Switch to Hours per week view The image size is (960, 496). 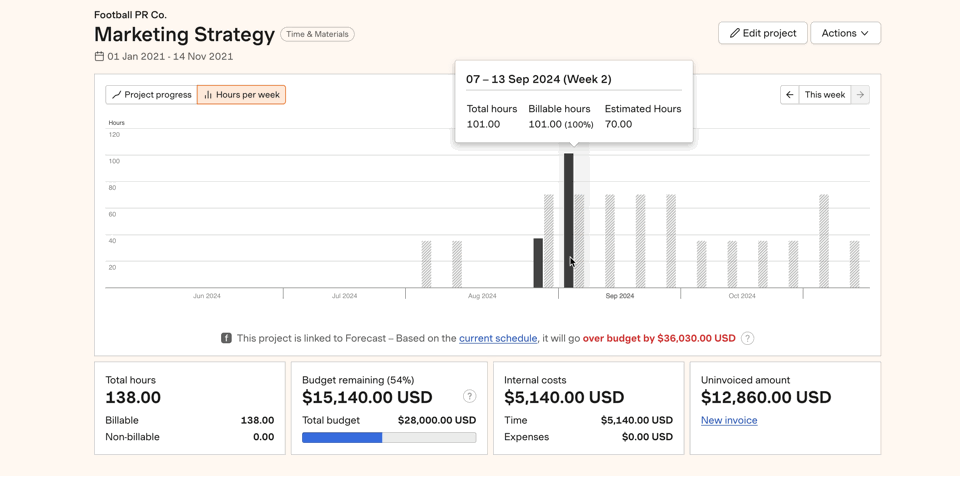(x=241, y=95)
